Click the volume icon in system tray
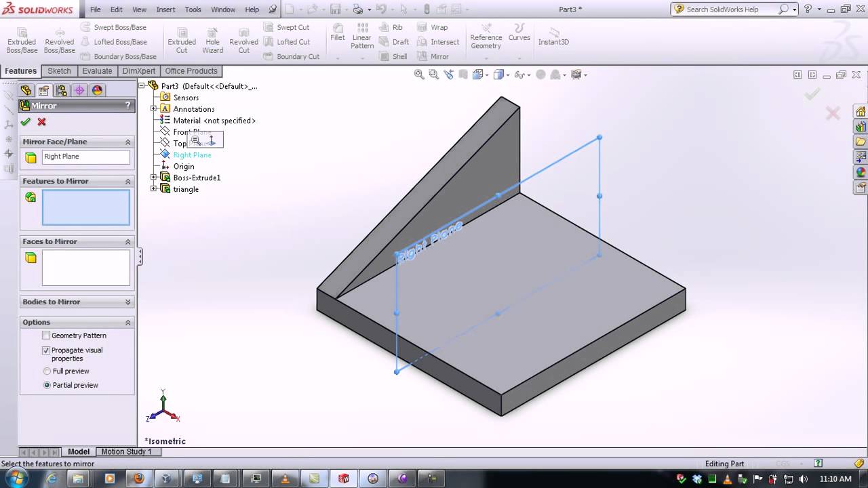 click(x=804, y=479)
